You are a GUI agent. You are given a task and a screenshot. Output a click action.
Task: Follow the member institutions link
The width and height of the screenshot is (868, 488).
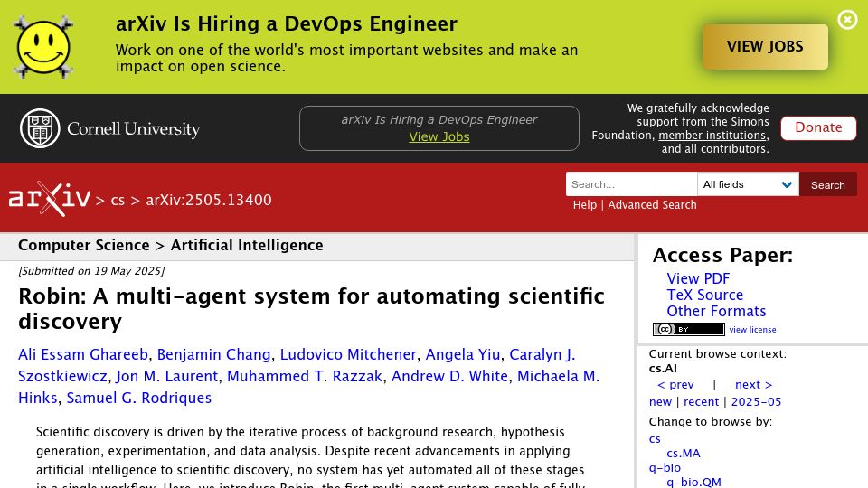(712, 135)
